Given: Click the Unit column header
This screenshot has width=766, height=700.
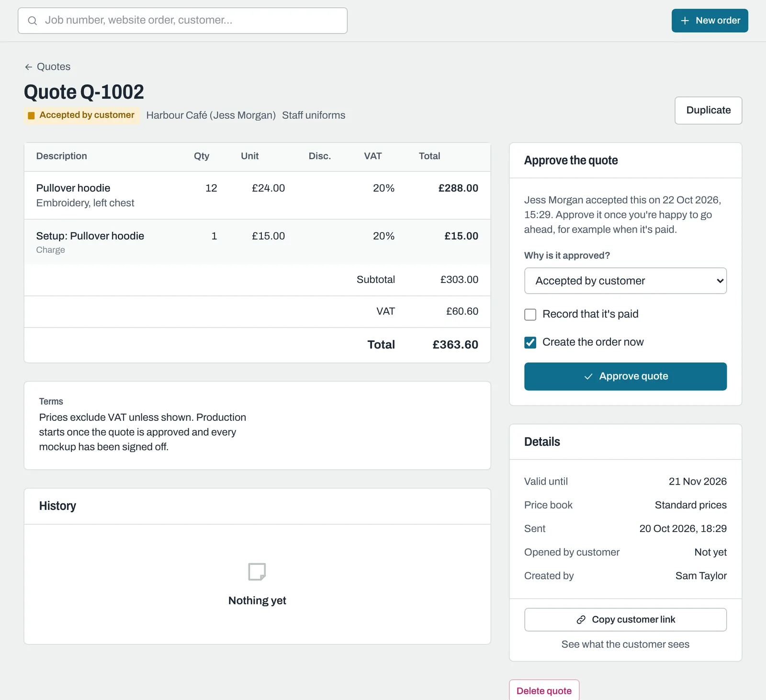Looking at the screenshot, I should [x=249, y=156].
